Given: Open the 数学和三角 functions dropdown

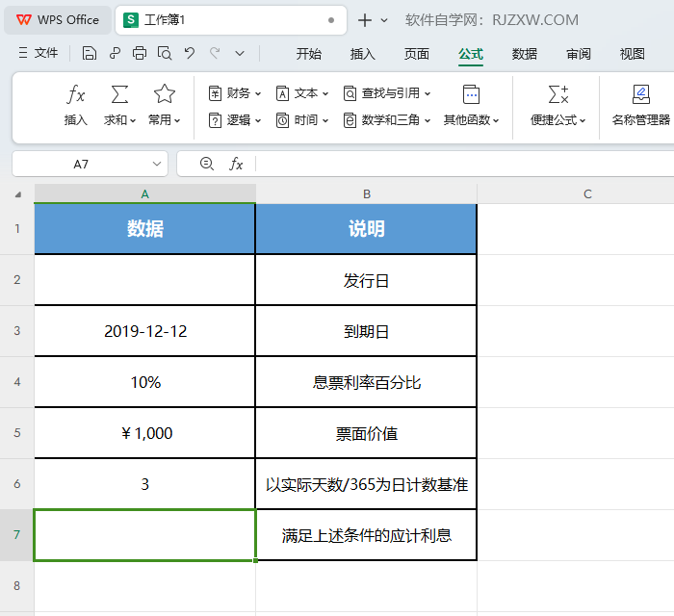Looking at the screenshot, I should pos(387,120).
